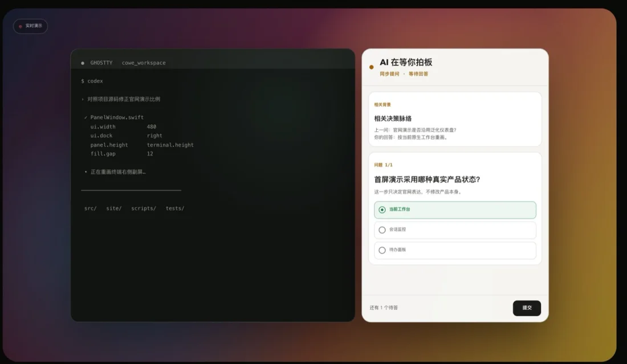This screenshot has width=627, height=364.
Task: Click the 相关决策脉络 card heading
Action: point(393,118)
